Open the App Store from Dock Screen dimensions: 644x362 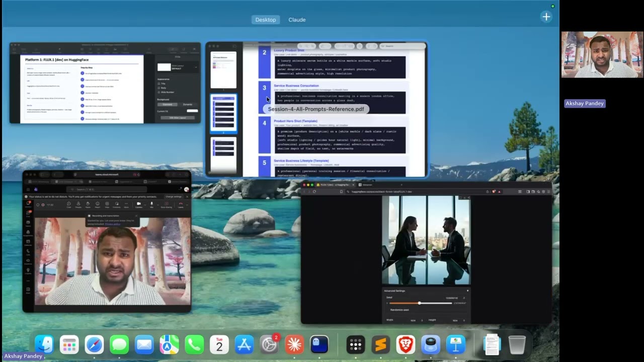(244, 344)
